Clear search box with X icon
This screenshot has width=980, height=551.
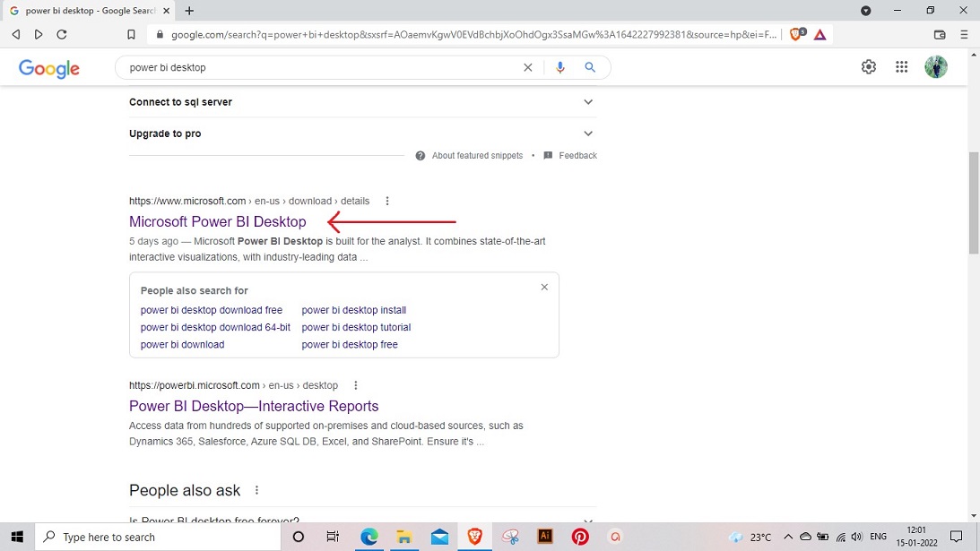pos(528,67)
